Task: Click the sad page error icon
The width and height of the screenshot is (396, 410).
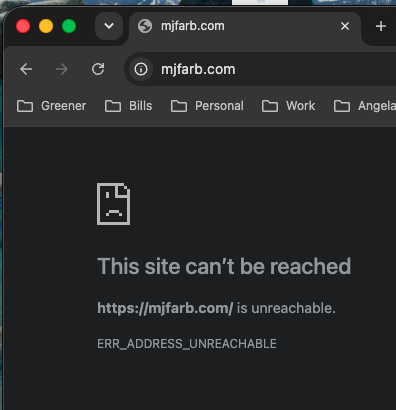Action: (113, 204)
